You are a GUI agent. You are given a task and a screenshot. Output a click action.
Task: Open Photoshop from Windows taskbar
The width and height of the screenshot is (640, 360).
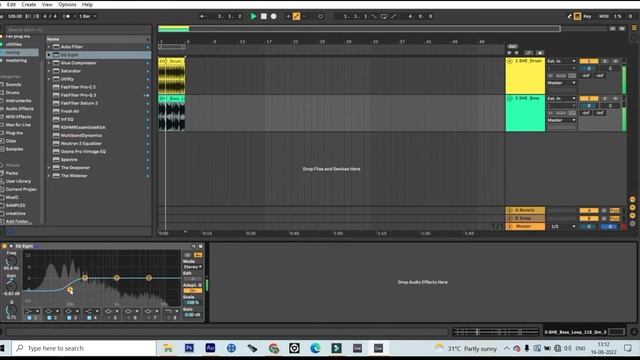click(189, 348)
